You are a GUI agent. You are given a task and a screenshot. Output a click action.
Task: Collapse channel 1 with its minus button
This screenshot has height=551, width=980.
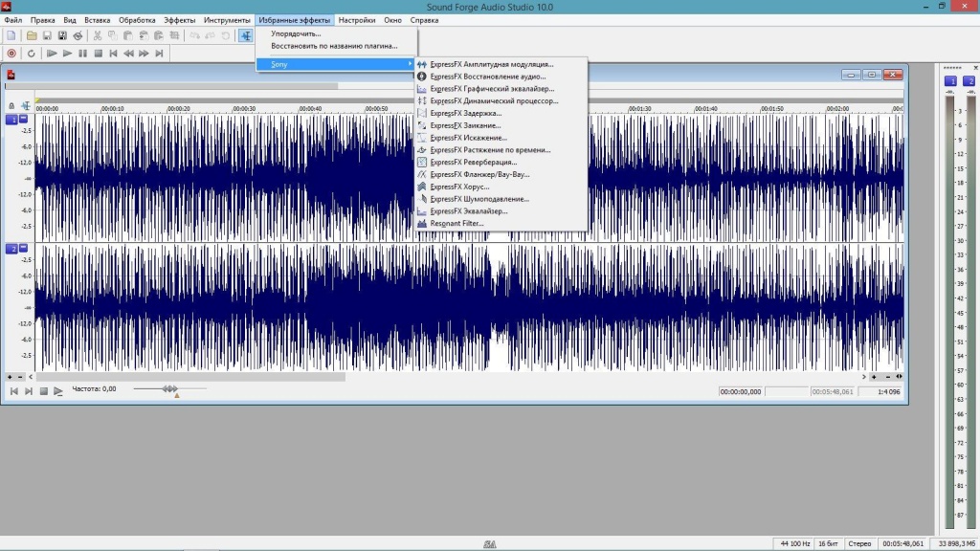tap(24, 118)
